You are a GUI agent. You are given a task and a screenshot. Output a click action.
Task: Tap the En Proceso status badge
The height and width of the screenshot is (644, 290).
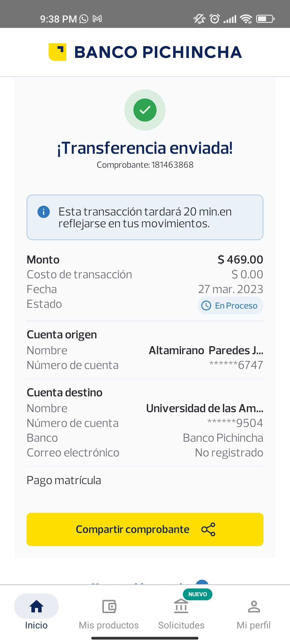click(230, 306)
